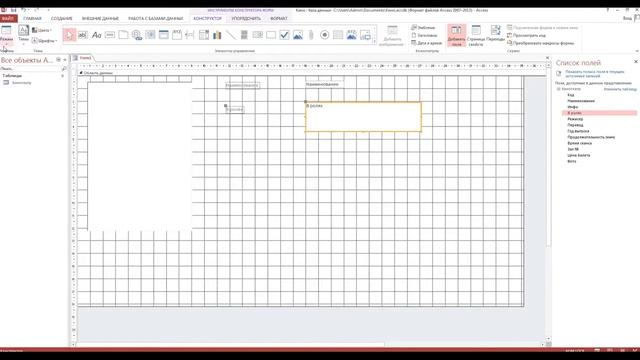This screenshot has height=360, width=640.
Task: Pick the Subform/Subreport control icon
Action: coord(338,35)
